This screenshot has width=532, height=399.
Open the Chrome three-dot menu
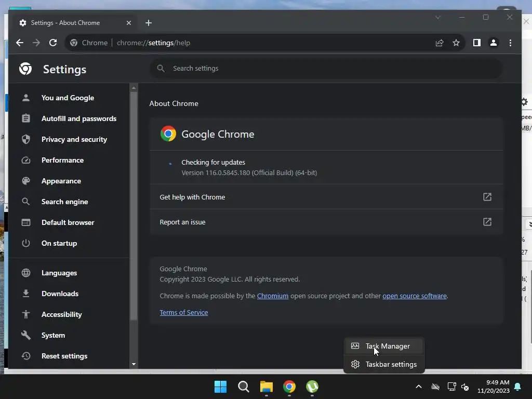click(510, 43)
